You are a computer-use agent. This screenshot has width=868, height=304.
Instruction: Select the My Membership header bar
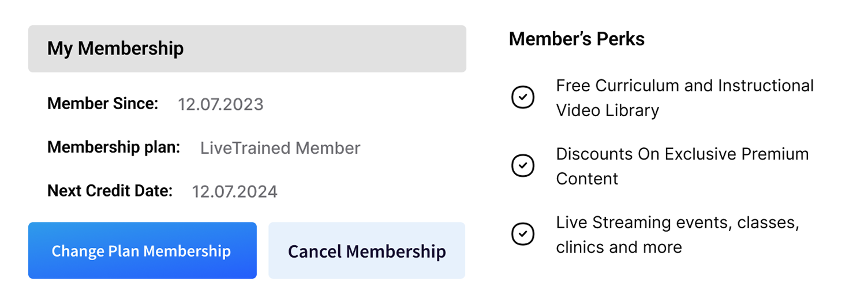(247, 49)
